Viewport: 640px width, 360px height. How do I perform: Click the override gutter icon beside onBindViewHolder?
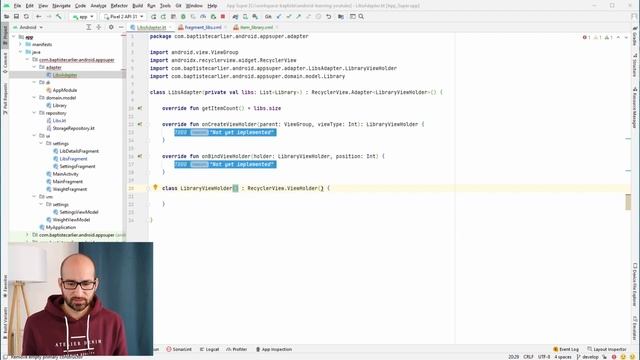point(140,156)
